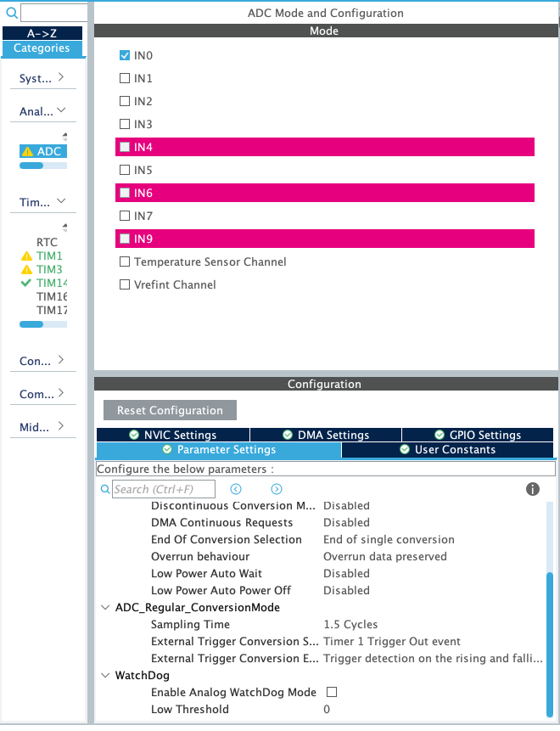This screenshot has height=731, width=560.
Task: Click the External Trigger Conversion Edge value
Action: click(433, 658)
